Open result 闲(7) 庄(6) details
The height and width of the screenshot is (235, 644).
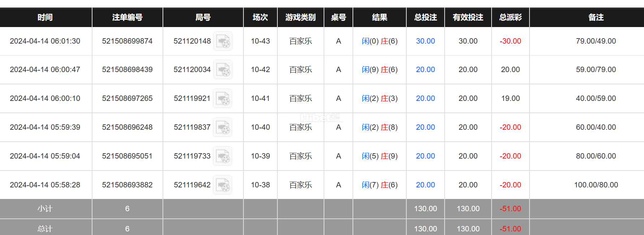click(x=380, y=185)
